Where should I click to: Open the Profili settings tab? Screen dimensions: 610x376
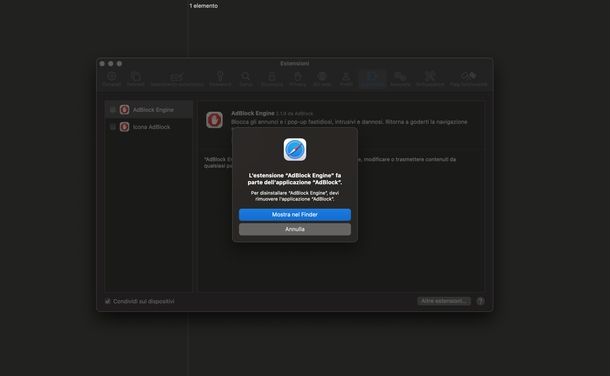[x=346, y=79]
